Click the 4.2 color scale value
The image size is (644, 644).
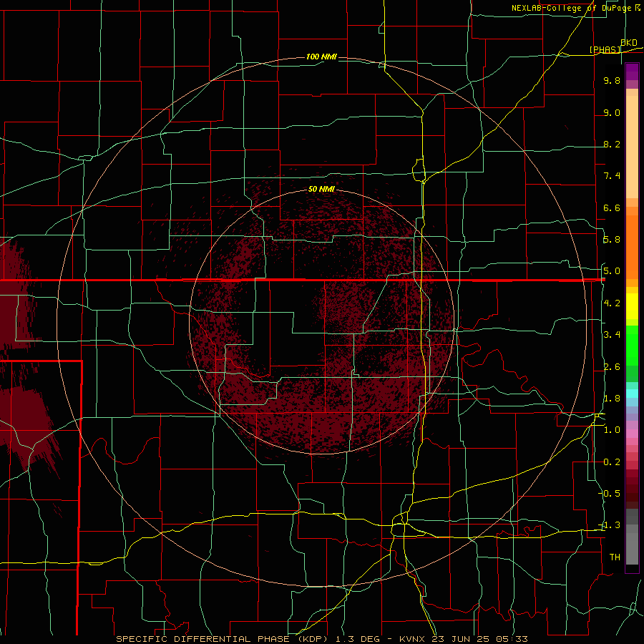pyautogui.click(x=612, y=303)
